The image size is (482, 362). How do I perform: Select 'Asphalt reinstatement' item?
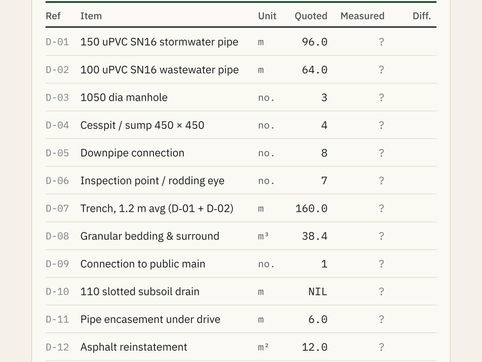click(x=134, y=347)
